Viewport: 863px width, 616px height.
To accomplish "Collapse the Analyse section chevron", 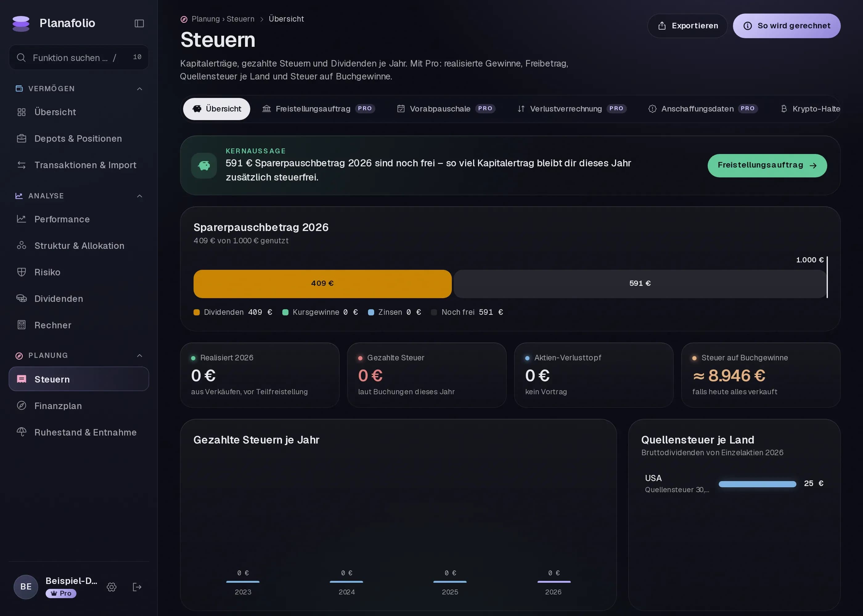I will tap(140, 196).
